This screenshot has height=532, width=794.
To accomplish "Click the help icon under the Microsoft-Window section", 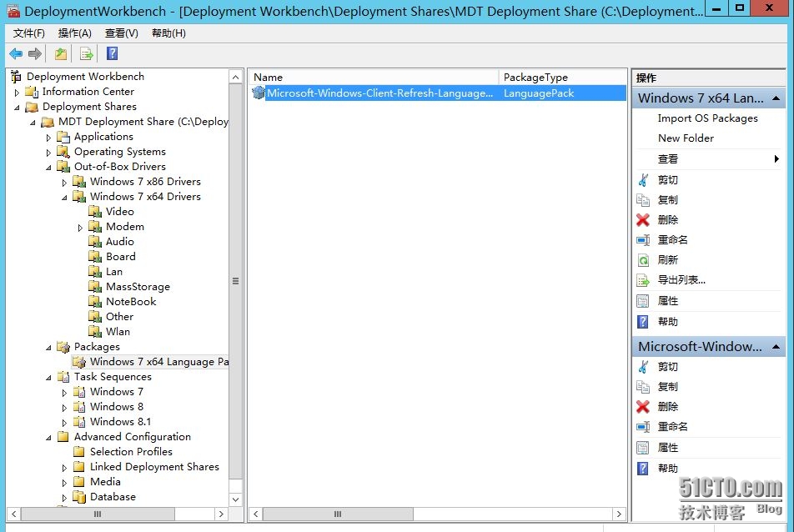I will coord(643,469).
